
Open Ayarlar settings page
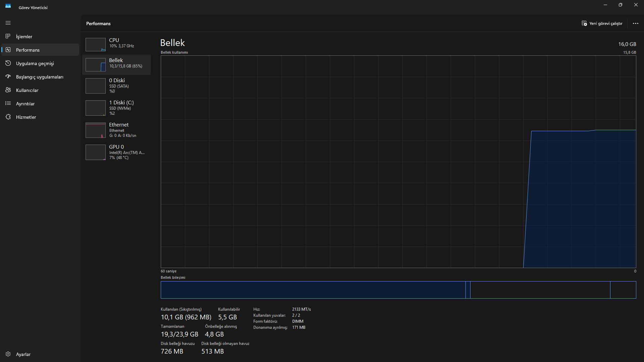(x=40, y=354)
